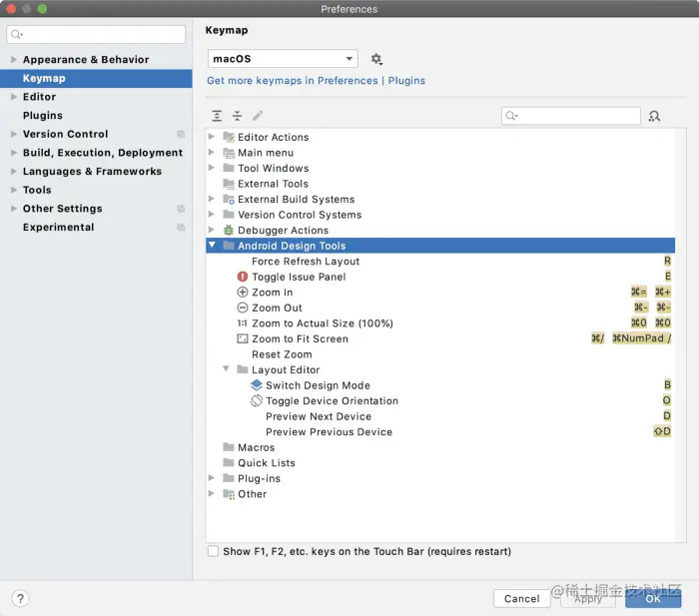699x616 pixels.
Task: Select Keymap in the sidebar
Action: [96, 79]
